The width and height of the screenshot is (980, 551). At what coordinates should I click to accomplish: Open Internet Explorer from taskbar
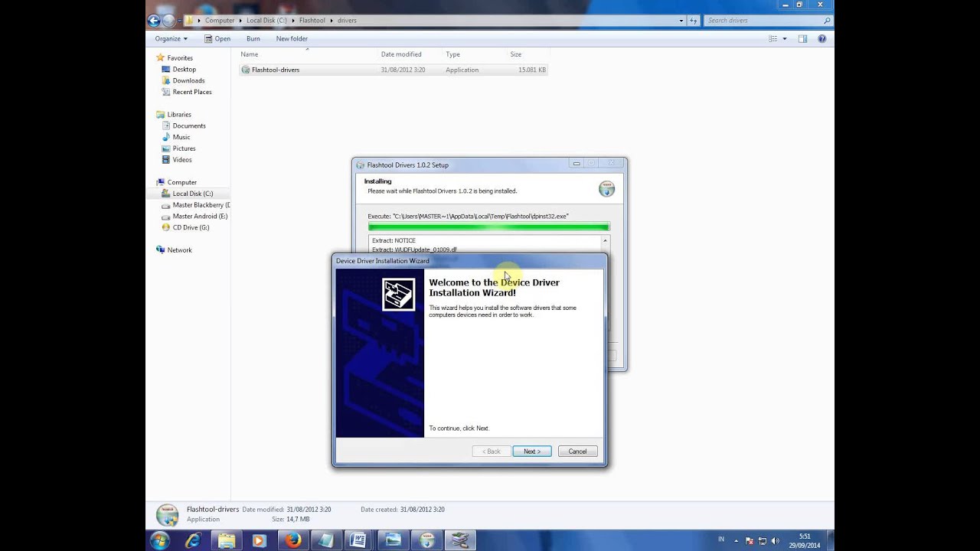point(193,540)
